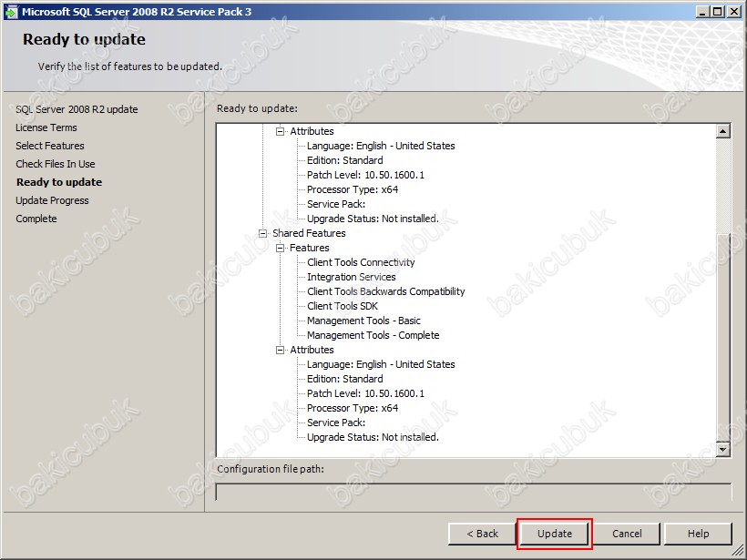
Task: Minimize the setup window
Action: tap(702, 12)
